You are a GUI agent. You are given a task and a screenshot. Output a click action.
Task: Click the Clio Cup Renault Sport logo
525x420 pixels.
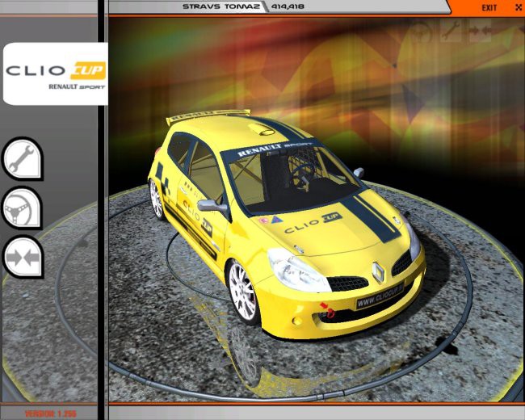coord(56,74)
